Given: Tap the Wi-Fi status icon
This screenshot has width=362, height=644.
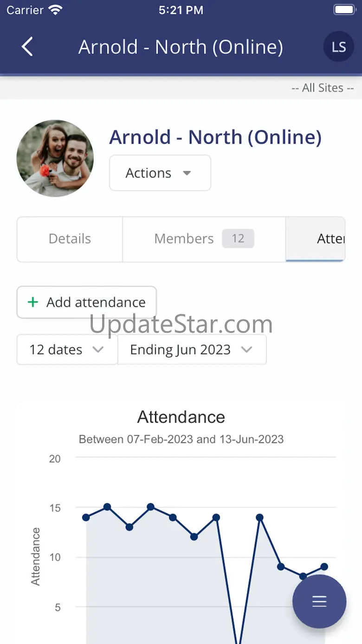Looking at the screenshot, I should [x=56, y=10].
